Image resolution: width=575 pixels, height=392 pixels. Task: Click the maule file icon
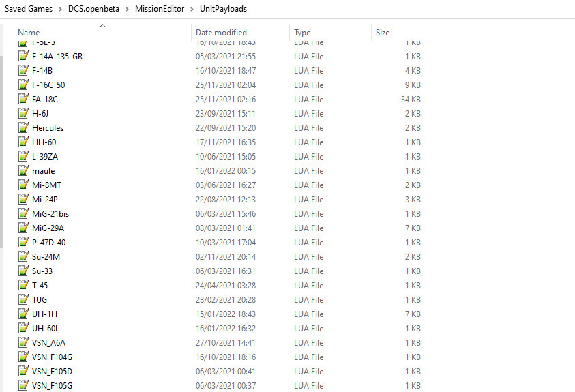pyautogui.click(x=23, y=170)
